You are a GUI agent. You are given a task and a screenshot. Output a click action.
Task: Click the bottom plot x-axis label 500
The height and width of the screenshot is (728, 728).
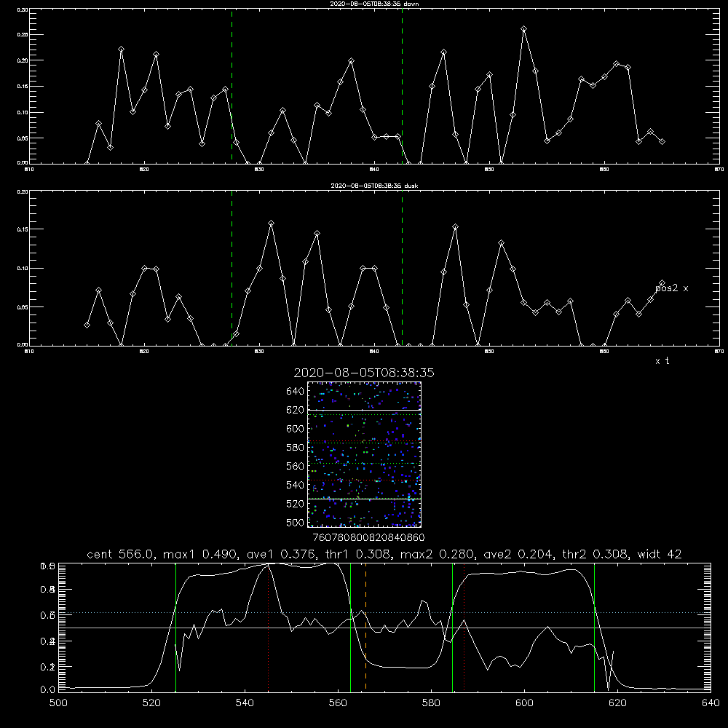[58, 703]
